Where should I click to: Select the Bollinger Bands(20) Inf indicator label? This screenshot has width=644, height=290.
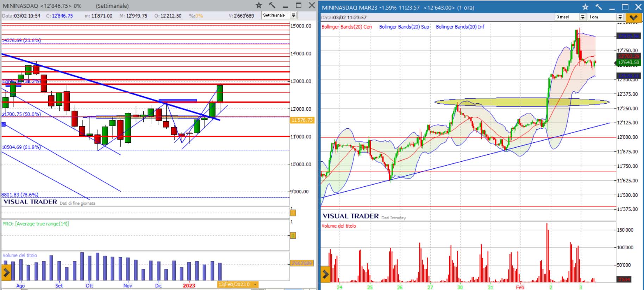(460, 27)
